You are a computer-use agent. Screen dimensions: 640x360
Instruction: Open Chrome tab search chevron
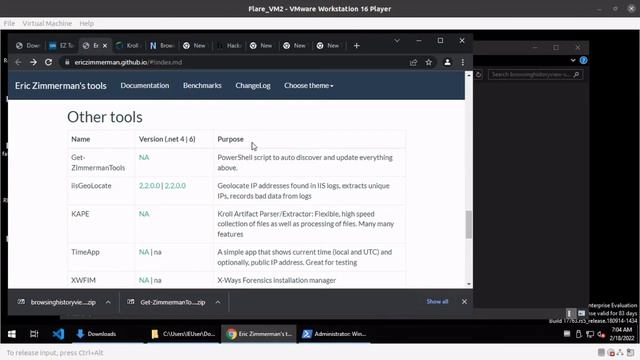[397, 41]
